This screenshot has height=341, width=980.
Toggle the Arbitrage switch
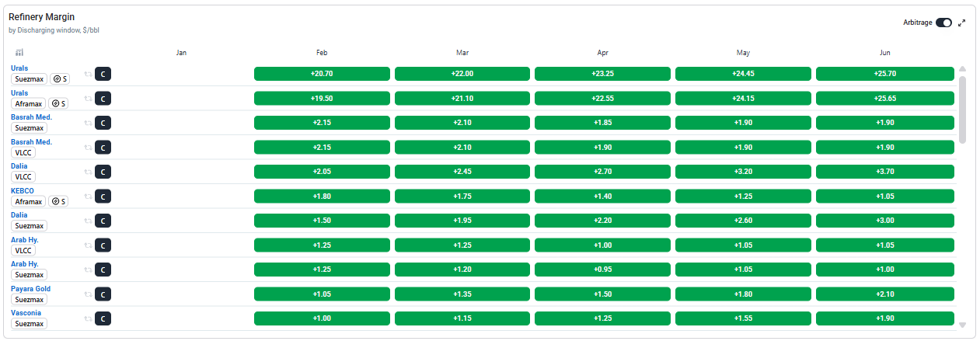943,23
